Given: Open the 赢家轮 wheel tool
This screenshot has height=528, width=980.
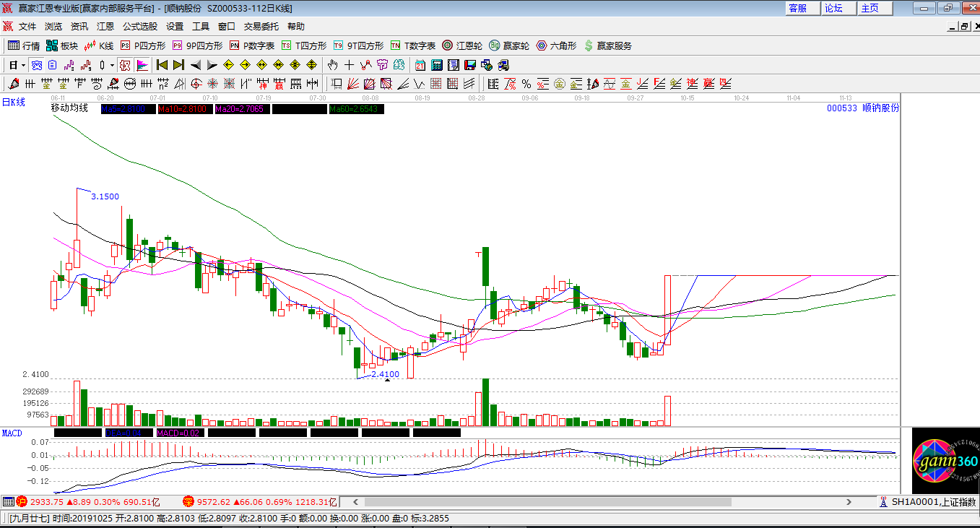Looking at the screenshot, I should click(509, 46).
